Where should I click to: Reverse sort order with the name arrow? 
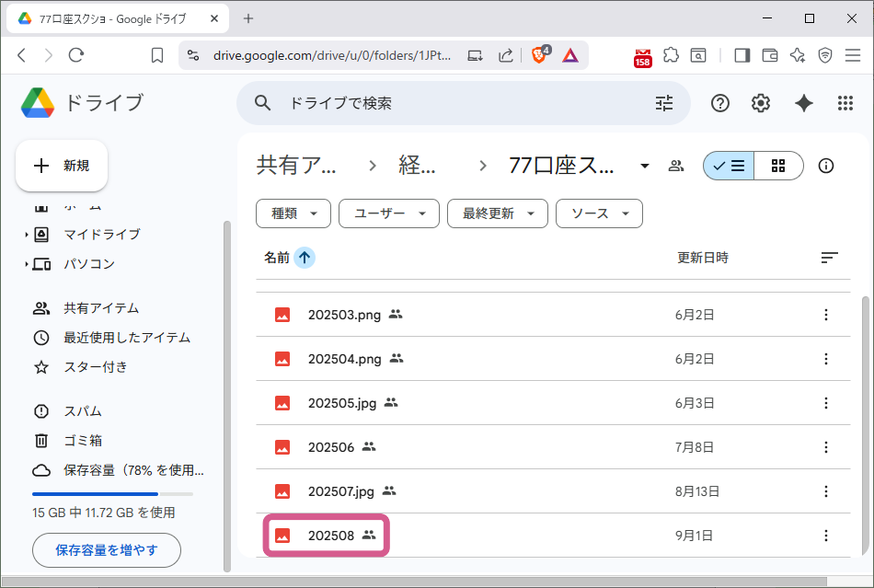coord(305,258)
